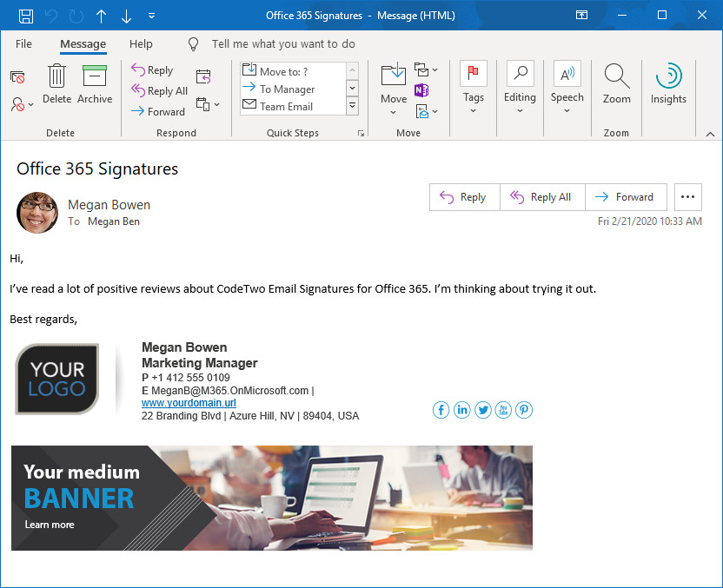Open the Quick Steps dialog launcher
This screenshot has width=723, height=588.
361,134
